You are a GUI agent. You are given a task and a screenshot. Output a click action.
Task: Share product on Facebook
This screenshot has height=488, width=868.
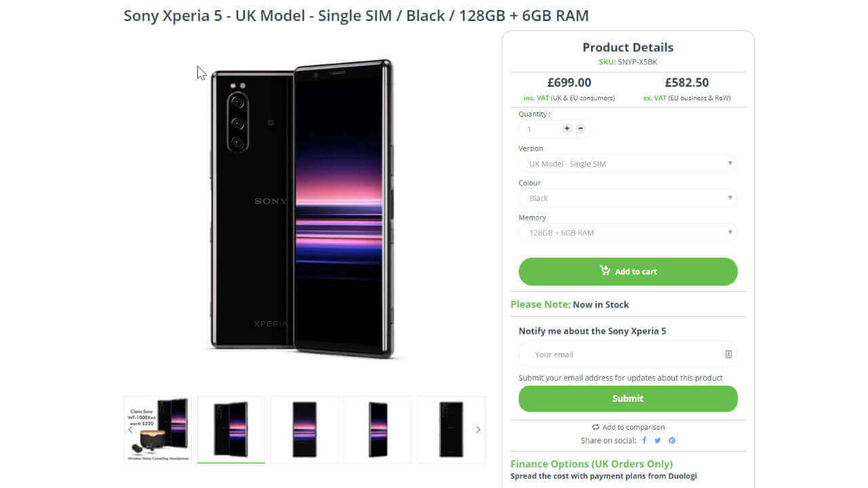pyautogui.click(x=644, y=441)
